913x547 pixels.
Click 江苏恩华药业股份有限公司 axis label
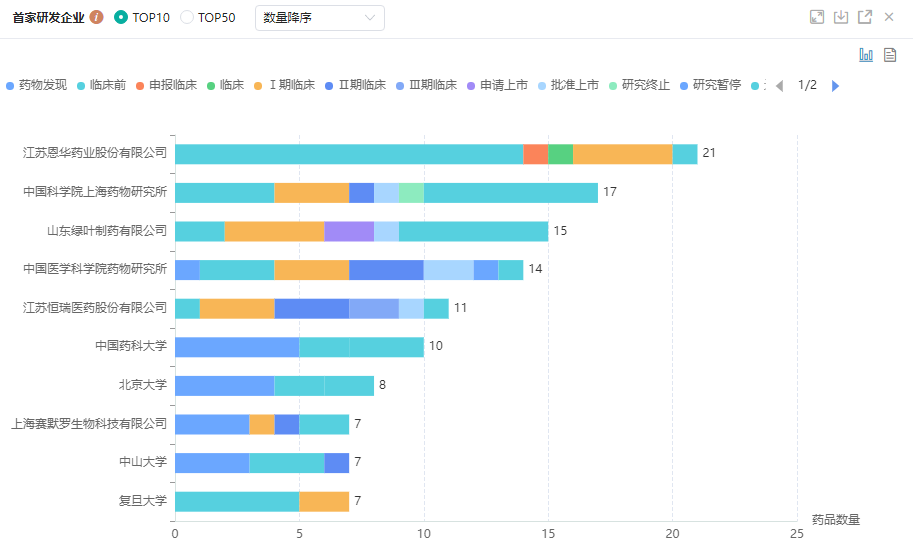pyautogui.click(x=95, y=153)
